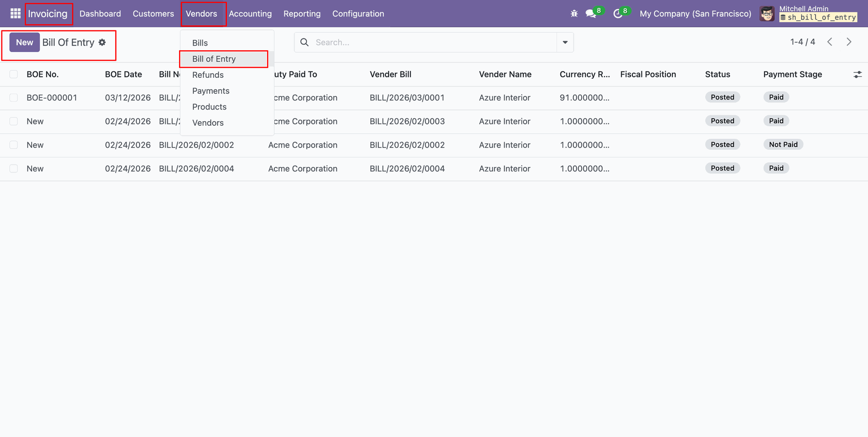Select Refunds from Vendors menu
The image size is (868, 437).
point(208,75)
